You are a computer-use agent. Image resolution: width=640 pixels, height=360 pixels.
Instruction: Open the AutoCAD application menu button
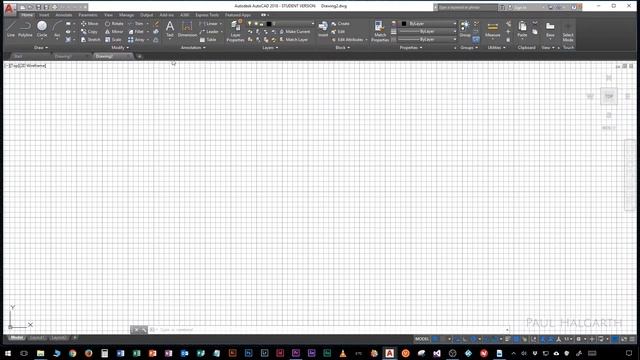pos(9,8)
